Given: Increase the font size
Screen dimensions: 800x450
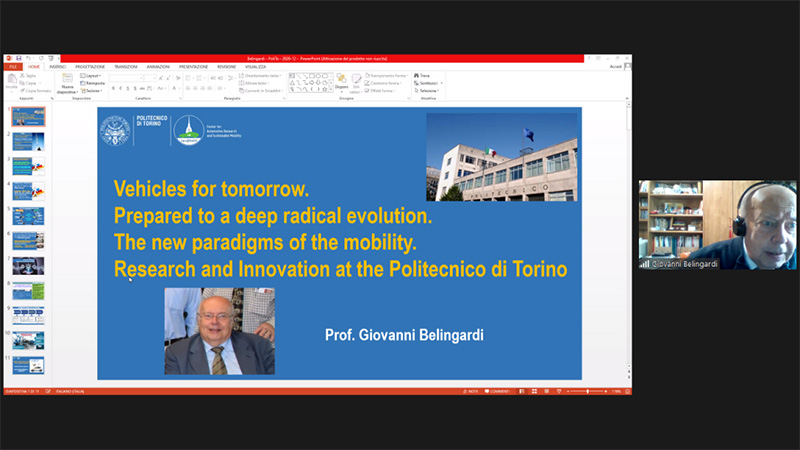Looking at the screenshot, I should [161, 78].
